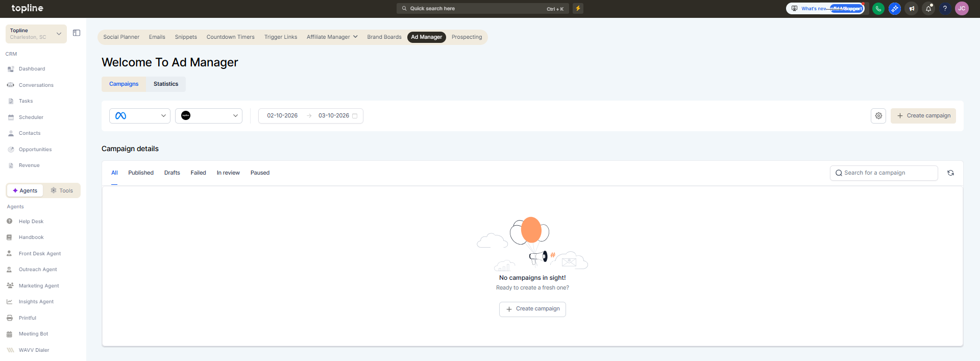Image resolution: width=980 pixels, height=361 pixels.
Task: Filter campaigns by All
Action: coord(114,173)
